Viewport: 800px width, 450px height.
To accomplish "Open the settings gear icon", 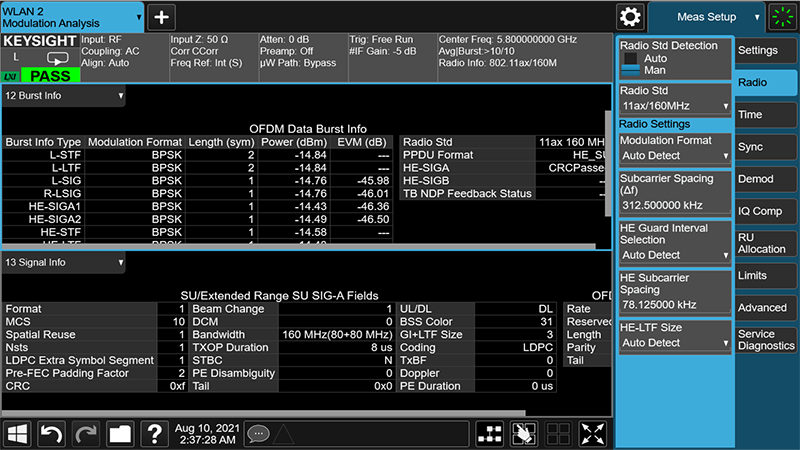I will click(x=630, y=17).
